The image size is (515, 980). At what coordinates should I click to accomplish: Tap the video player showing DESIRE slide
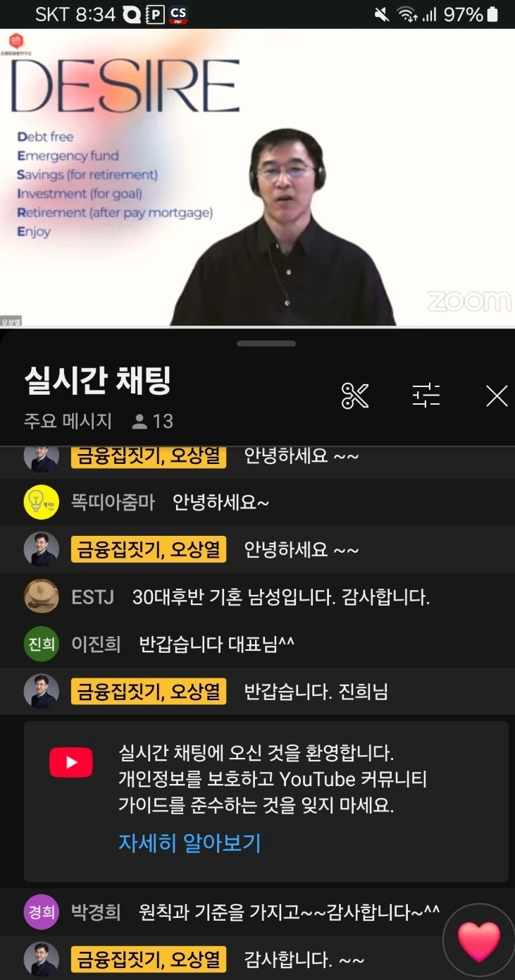pyautogui.click(x=257, y=177)
